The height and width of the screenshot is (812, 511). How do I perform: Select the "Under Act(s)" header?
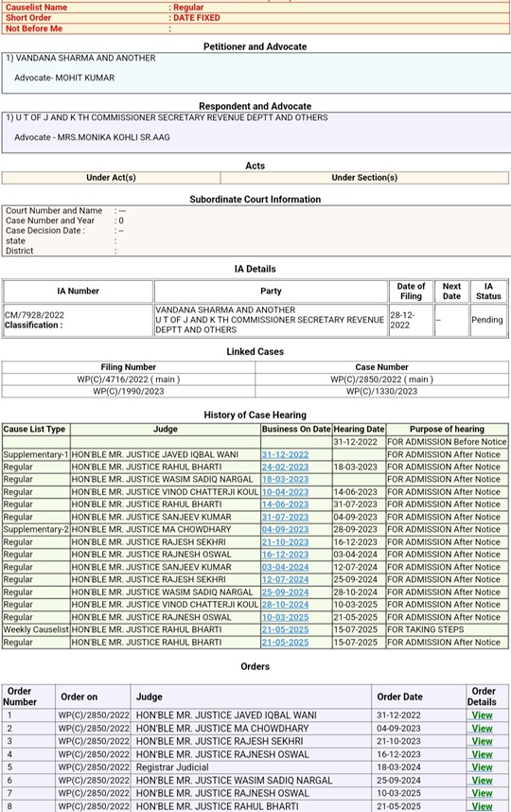coord(112,178)
